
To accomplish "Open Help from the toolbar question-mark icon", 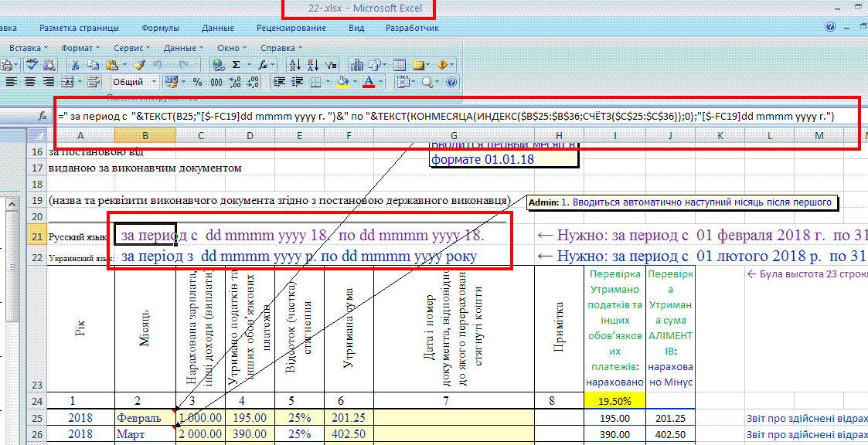I will click(x=451, y=82).
